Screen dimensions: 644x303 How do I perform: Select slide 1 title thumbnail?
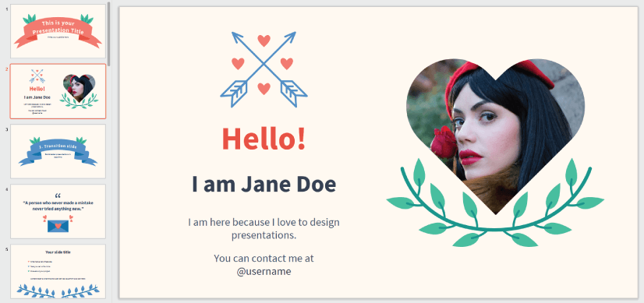click(58, 31)
